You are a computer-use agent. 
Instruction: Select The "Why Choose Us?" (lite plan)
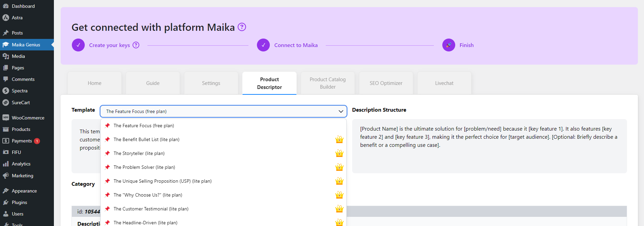(x=224, y=195)
